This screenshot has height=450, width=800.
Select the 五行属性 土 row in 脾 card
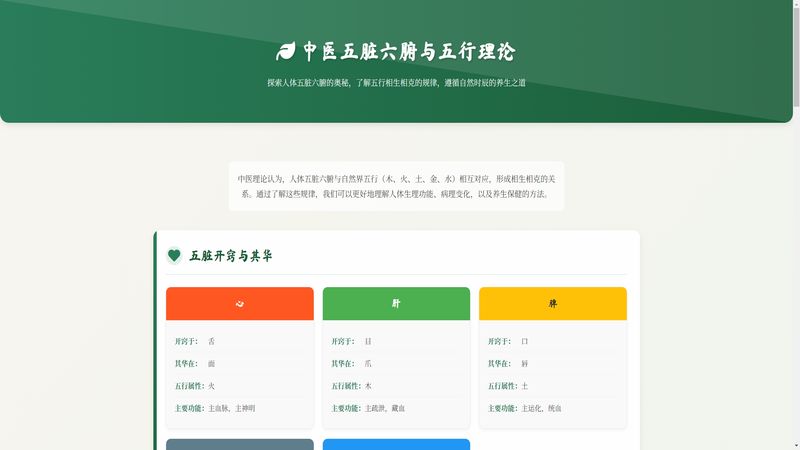[x=553, y=386]
